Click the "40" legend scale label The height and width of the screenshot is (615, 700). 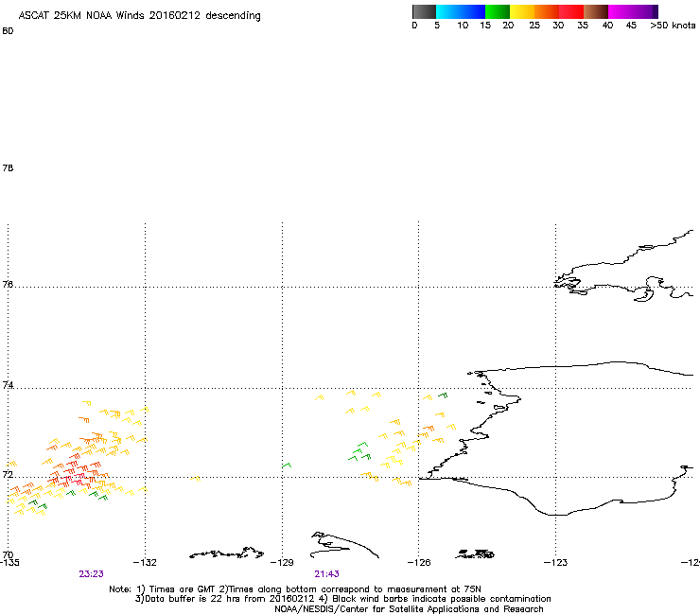(607, 26)
